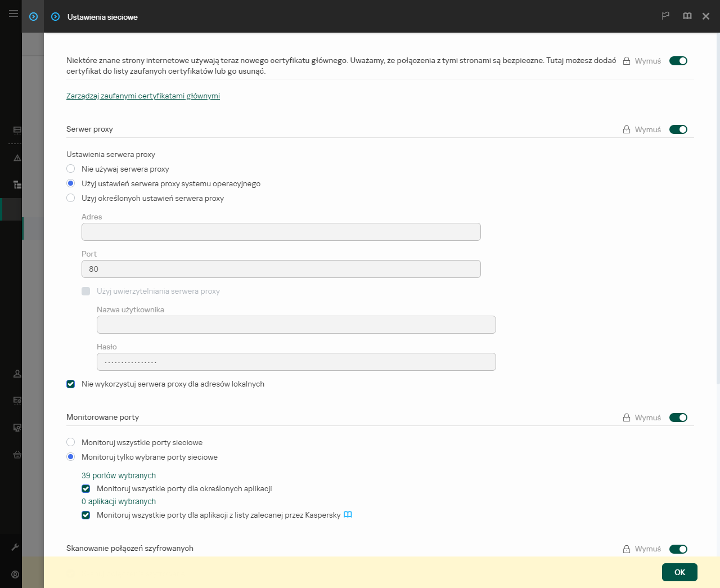Disable the Serwer proxy enforcement toggle
The width and height of the screenshot is (720, 588).
678,129
